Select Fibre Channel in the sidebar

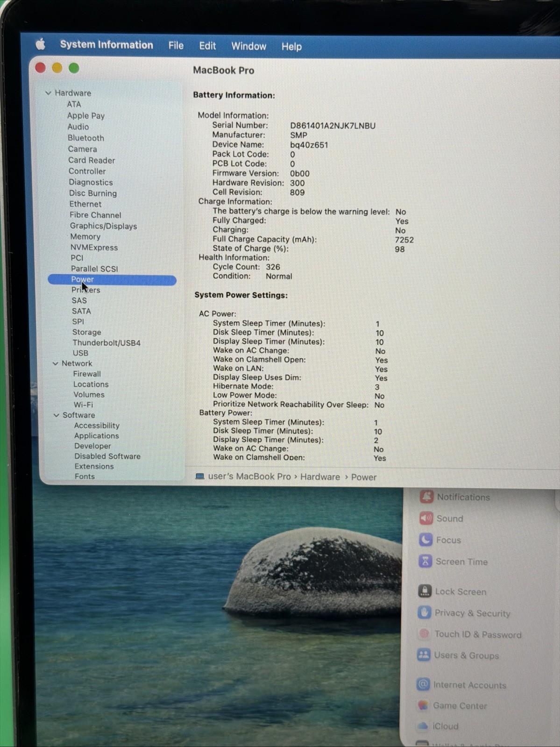click(x=95, y=215)
